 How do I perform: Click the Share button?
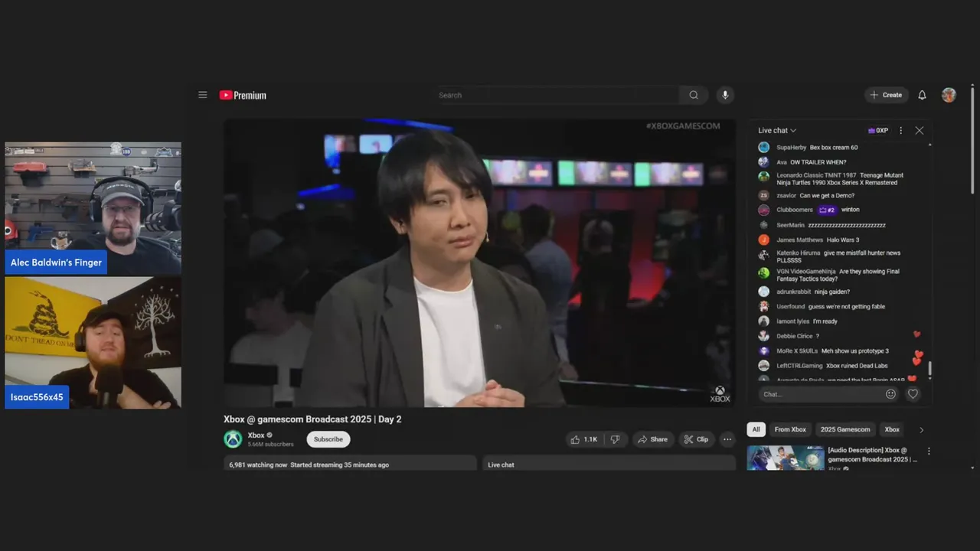tap(653, 439)
